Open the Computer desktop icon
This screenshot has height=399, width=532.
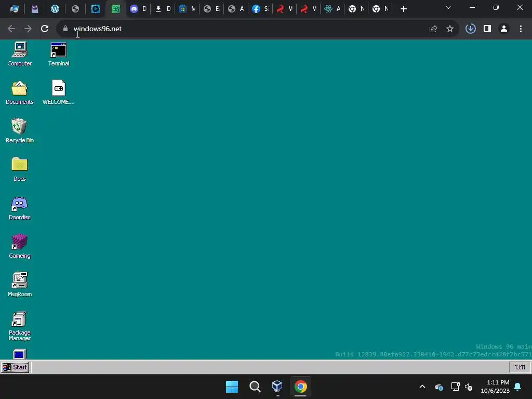[x=20, y=54]
